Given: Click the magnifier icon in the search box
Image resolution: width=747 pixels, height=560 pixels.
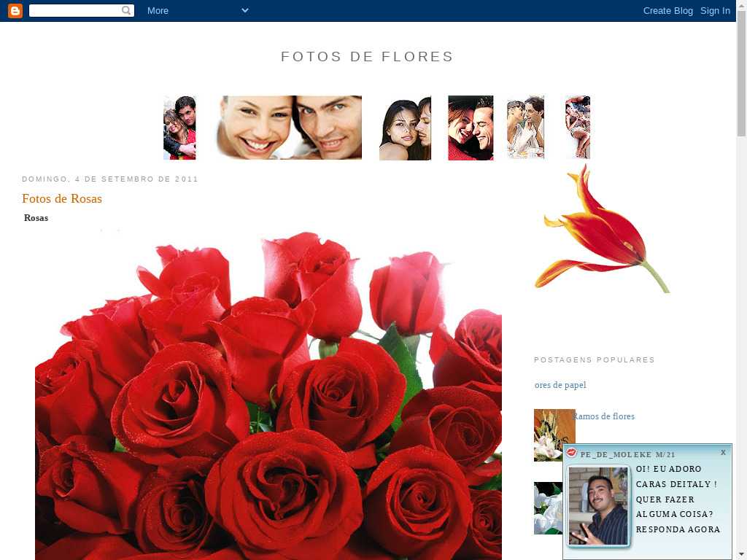Looking at the screenshot, I should (x=126, y=10).
